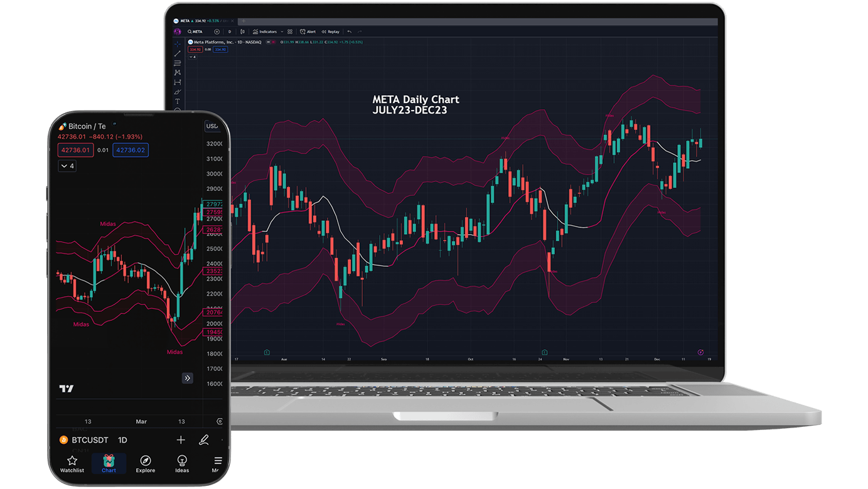Toggle the indicator visibility pill beside META title
Screen dimensions: 868x489
click(272, 42)
